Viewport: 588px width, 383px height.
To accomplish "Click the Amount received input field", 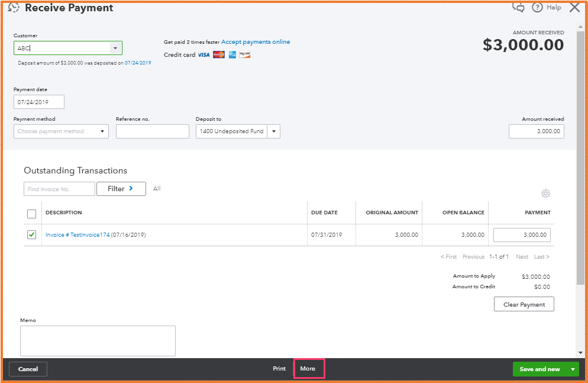I will (x=537, y=131).
